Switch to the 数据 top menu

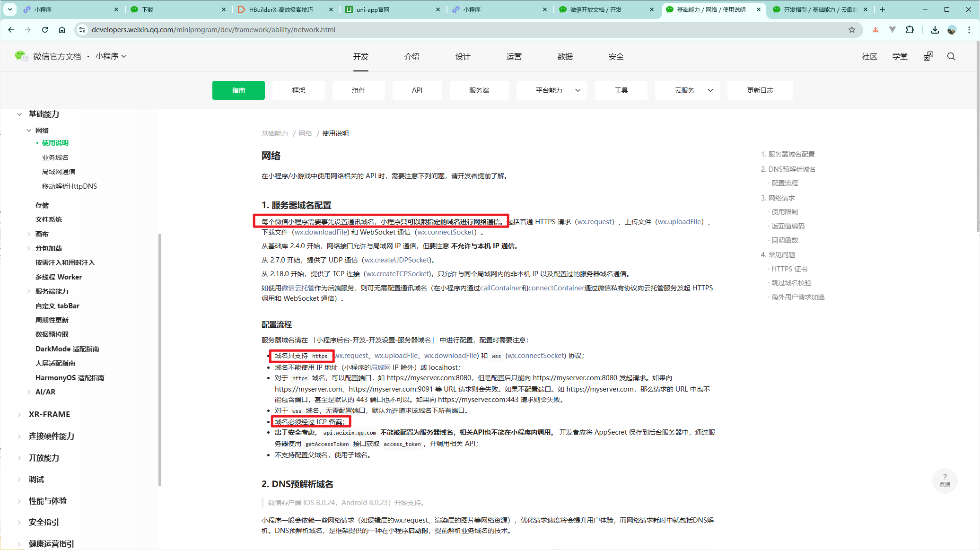tap(565, 56)
